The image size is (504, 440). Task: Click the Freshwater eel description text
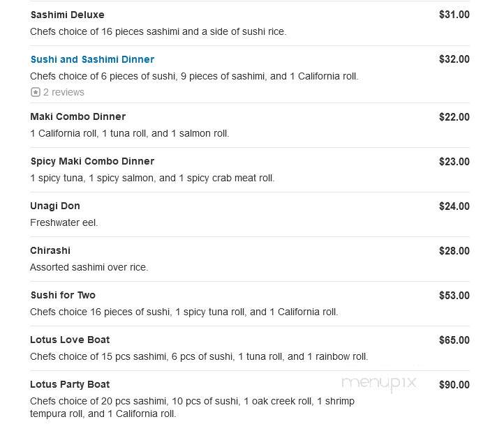[64, 222]
